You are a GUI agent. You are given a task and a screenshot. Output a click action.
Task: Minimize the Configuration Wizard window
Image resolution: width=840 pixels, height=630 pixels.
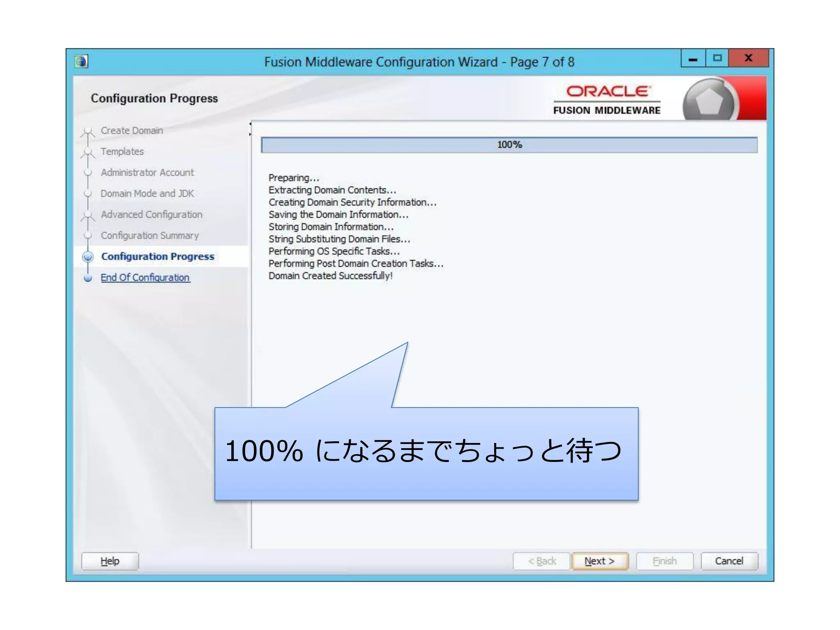tap(693, 58)
